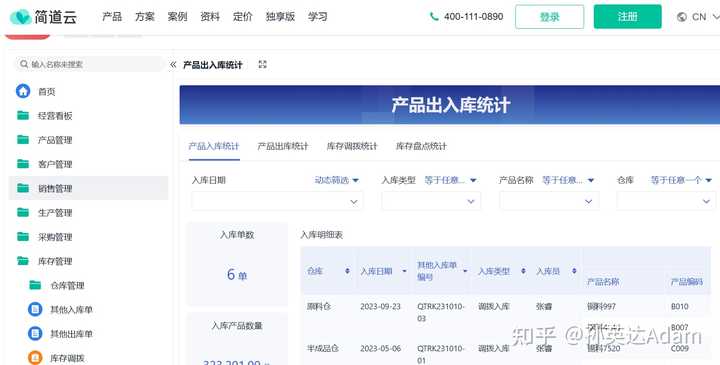Click the 其他入库单 form icon
This screenshot has width=720, height=365.
click(35, 309)
